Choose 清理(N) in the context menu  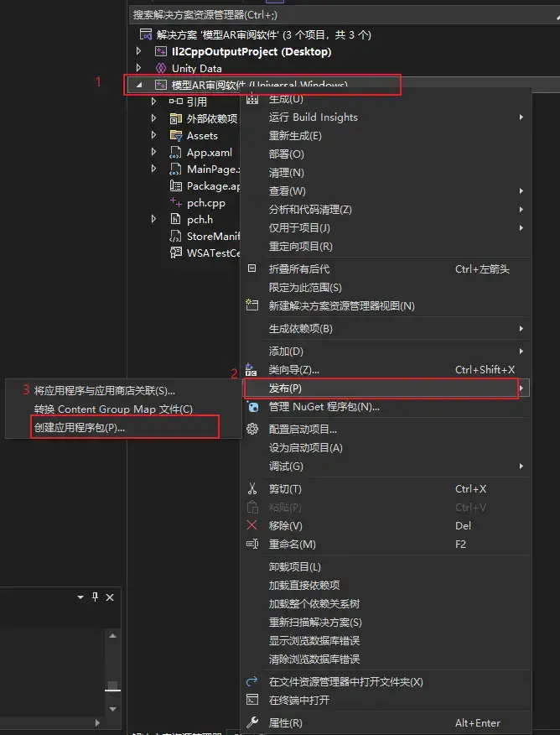click(x=386, y=173)
